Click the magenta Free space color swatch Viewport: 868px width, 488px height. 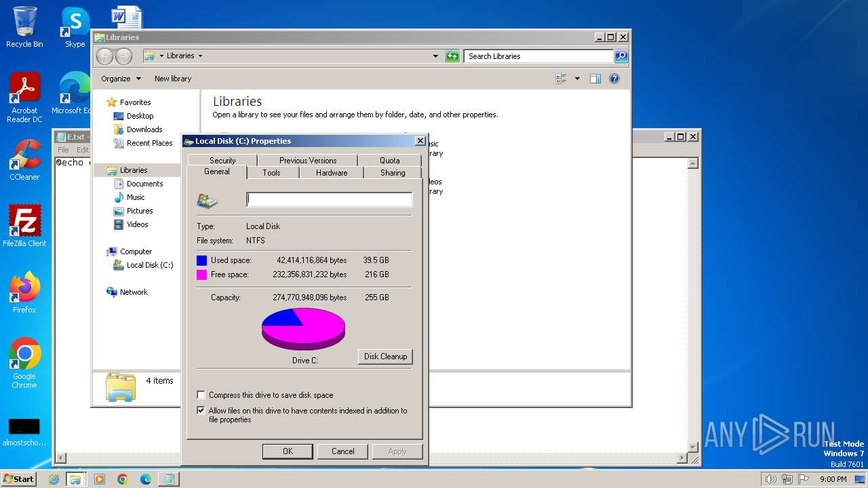(x=201, y=274)
